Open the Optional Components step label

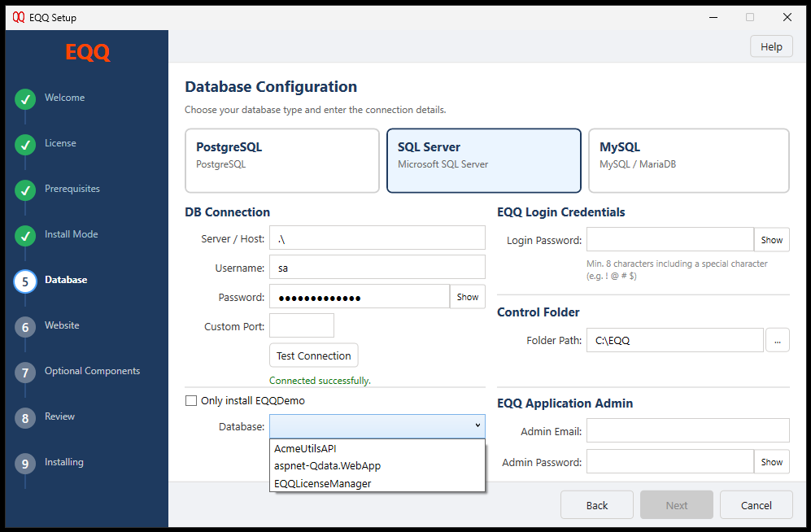pyautogui.click(x=92, y=371)
